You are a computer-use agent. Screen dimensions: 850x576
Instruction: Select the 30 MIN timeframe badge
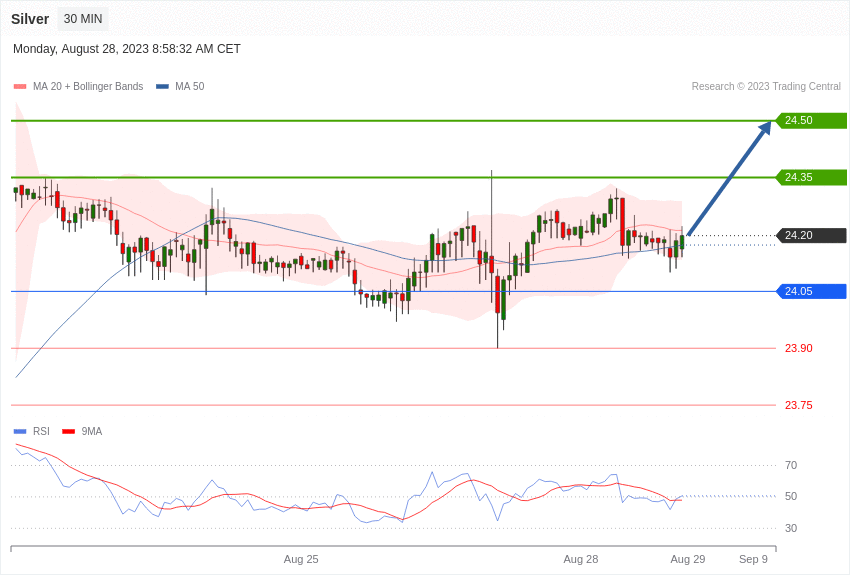click(x=83, y=19)
